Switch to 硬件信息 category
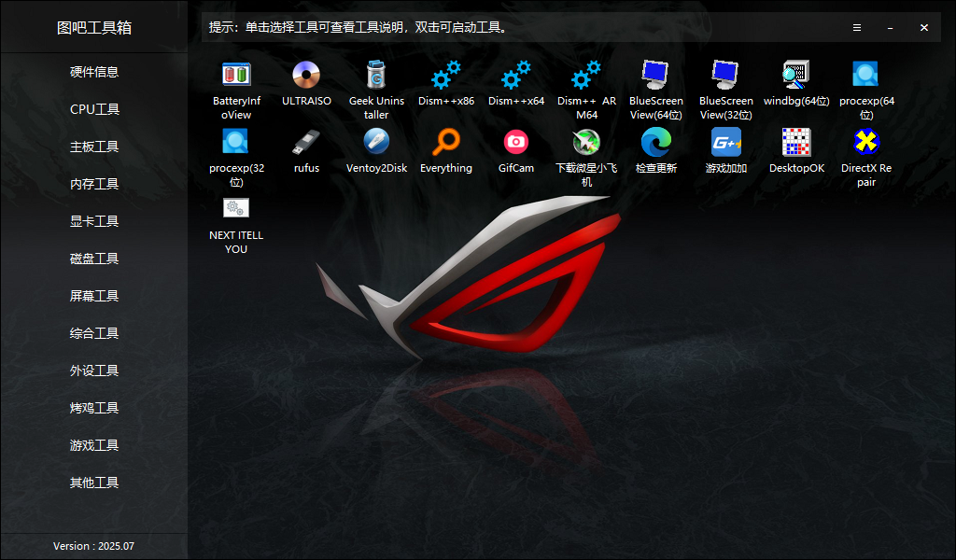Screen dimensions: 956x560 click(93, 72)
